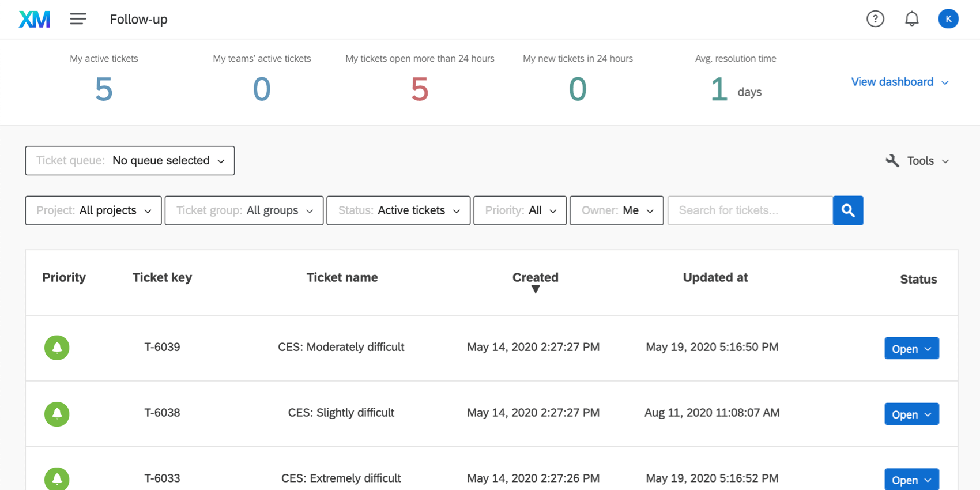Open the Project filter dropdown
This screenshot has width=980, height=490.
pyautogui.click(x=93, y=210)
